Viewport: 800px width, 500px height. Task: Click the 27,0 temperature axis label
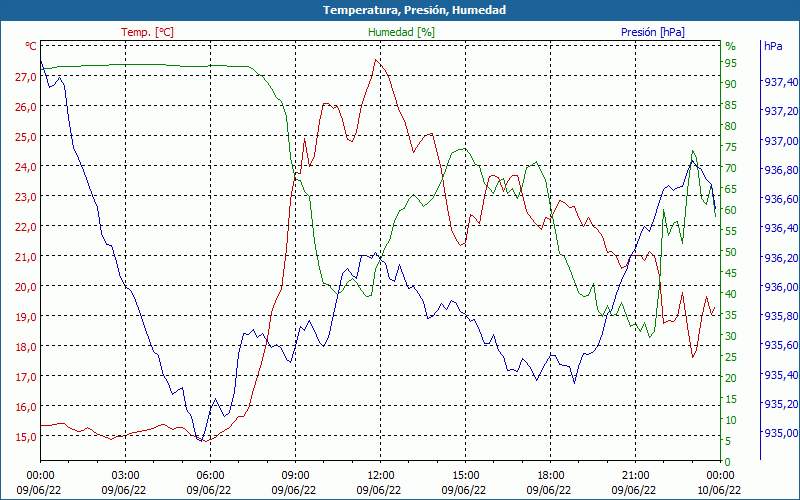[26, 77]
